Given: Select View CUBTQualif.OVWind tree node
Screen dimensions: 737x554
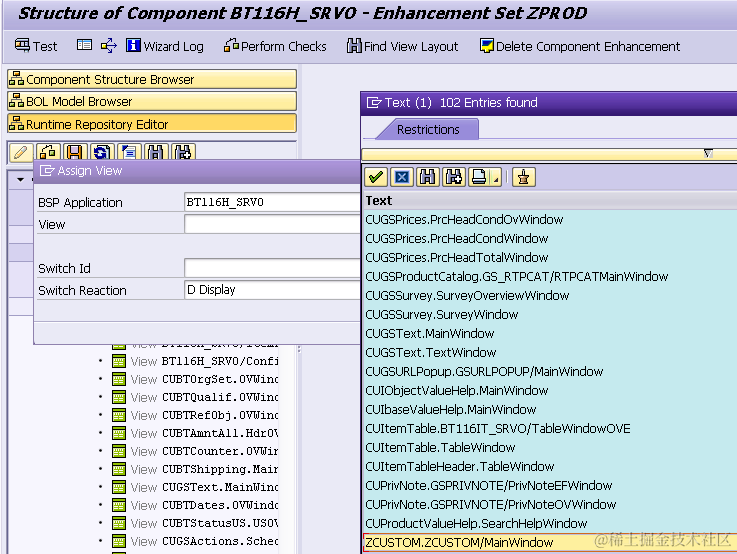Looking at the screenshot, I should point(195,398).
